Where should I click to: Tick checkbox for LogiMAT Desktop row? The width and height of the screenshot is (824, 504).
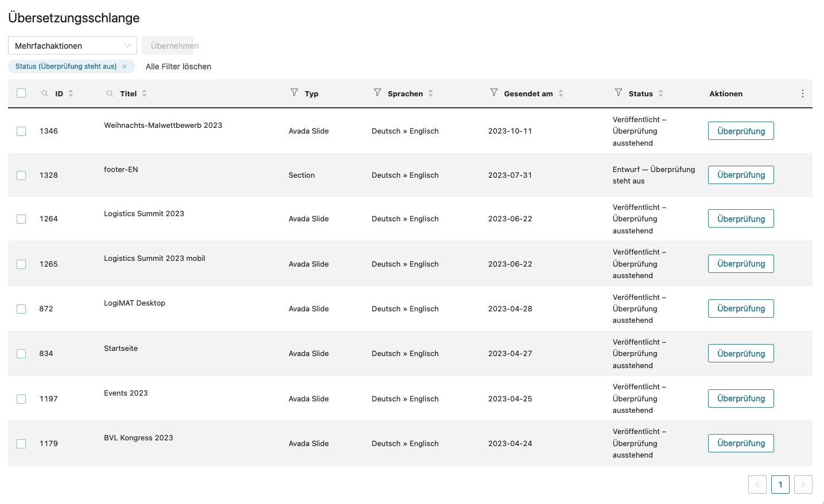pyautogui.click(x=21, y=309)
